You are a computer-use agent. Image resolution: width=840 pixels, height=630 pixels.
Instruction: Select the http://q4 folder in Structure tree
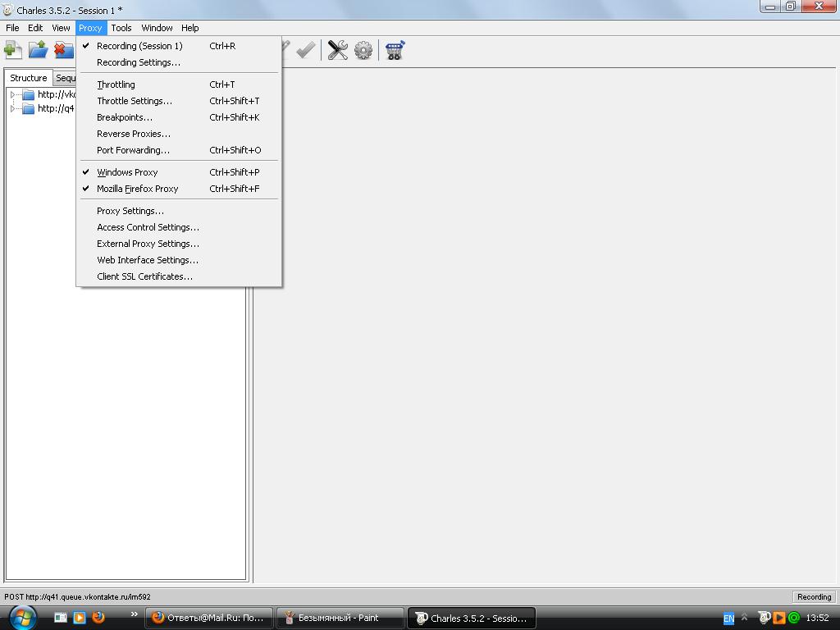[x=48, y=109]
